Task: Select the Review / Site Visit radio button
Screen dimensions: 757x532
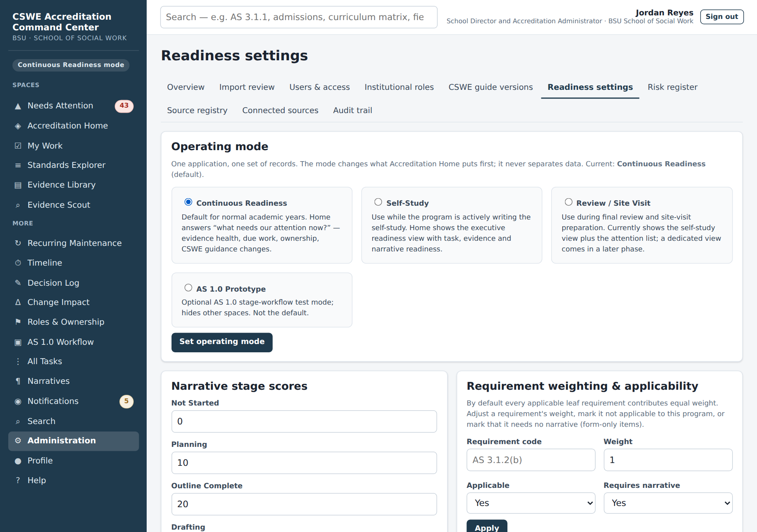Action: [x=569, y=202]
